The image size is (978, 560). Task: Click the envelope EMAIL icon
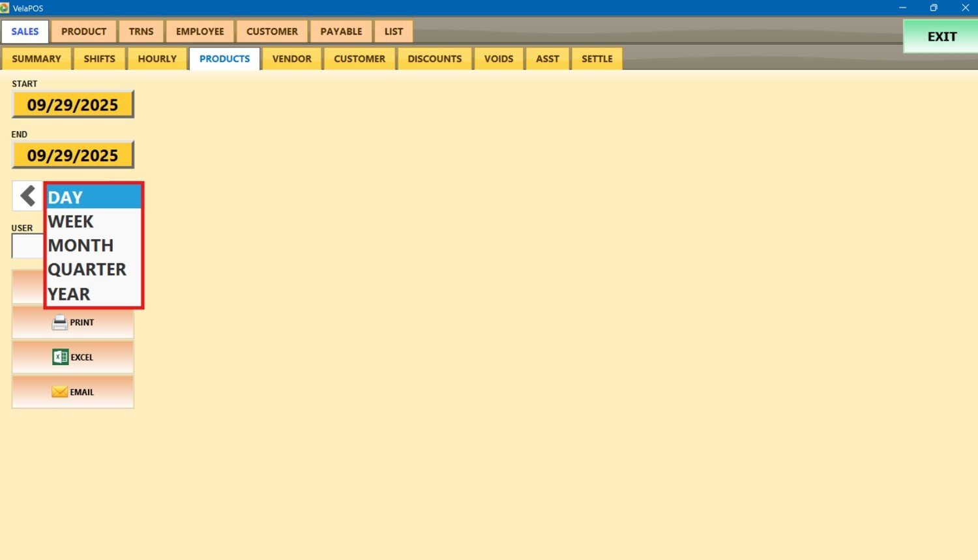(59, 392)
